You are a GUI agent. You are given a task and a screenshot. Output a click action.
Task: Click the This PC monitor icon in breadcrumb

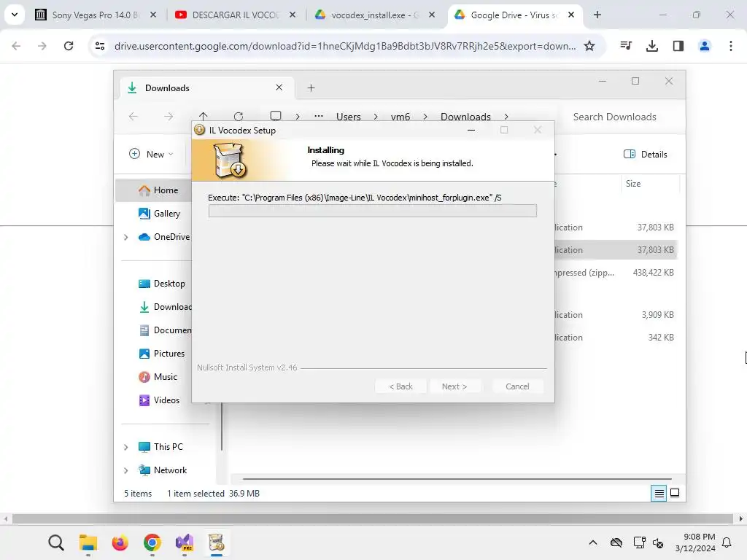[275, 116]
